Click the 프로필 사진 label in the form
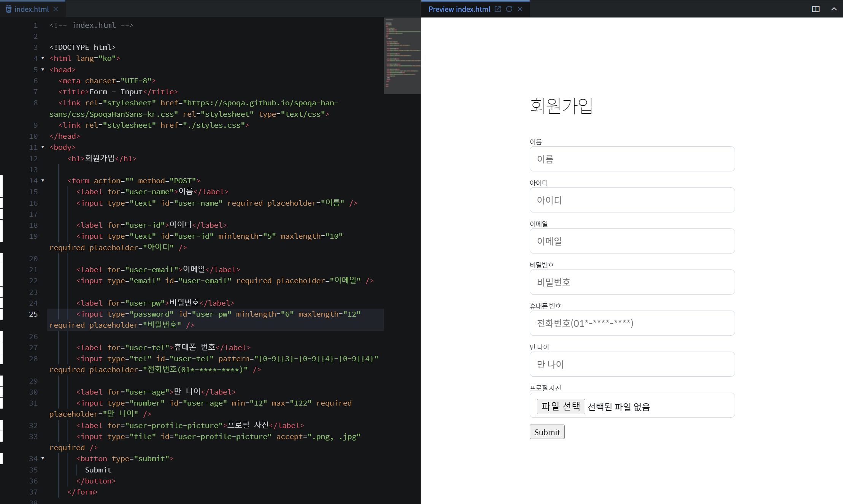This screenshot has height=504, width=843. click(x=546, y=388)
